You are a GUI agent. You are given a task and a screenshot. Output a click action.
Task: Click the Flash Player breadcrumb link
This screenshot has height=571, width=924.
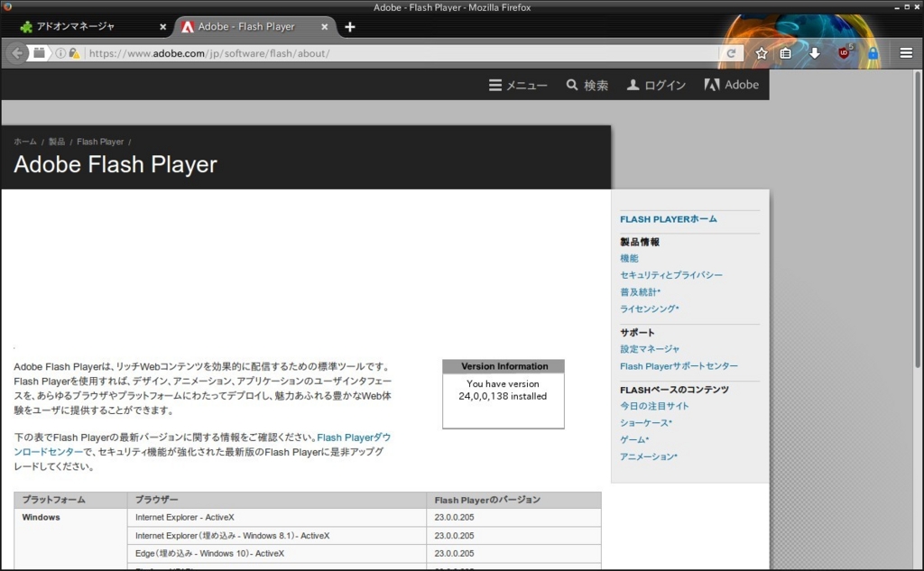(x=100, y=142)
